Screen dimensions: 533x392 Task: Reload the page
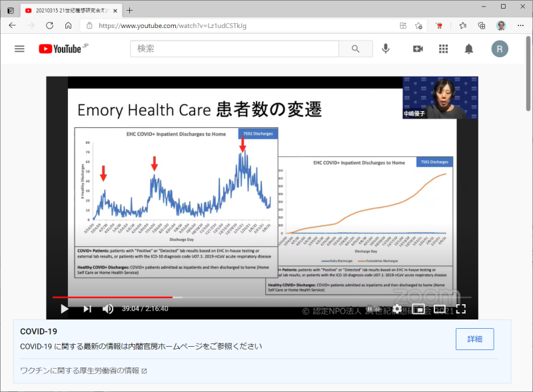click(x=49, y=25)
